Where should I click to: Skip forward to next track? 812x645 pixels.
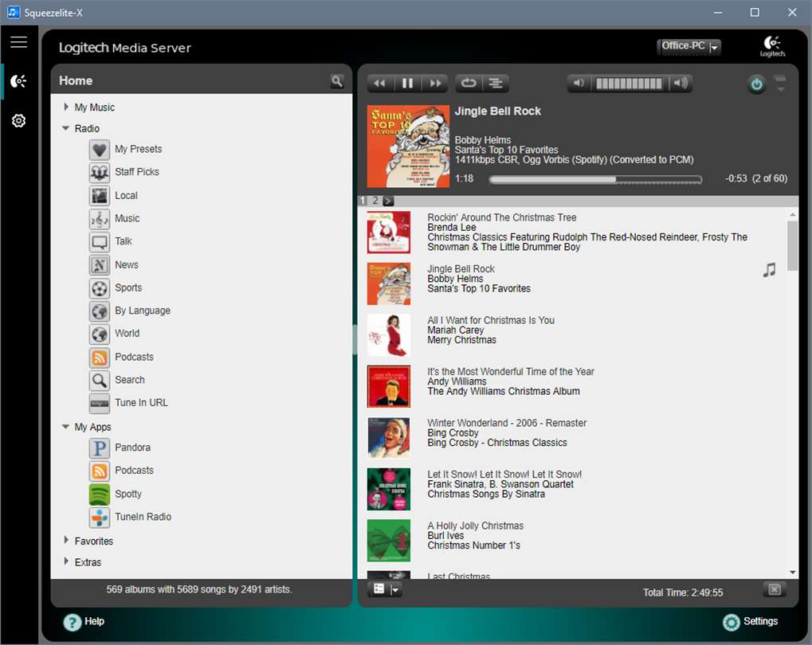point(436,84)
